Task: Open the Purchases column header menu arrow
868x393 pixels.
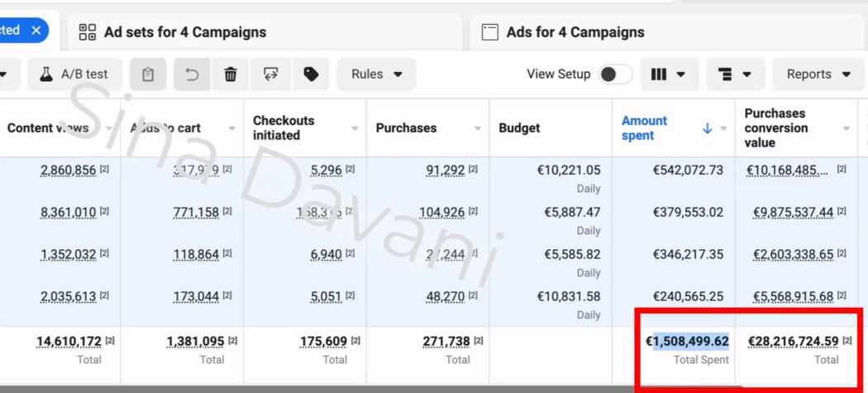Action: 477,128
